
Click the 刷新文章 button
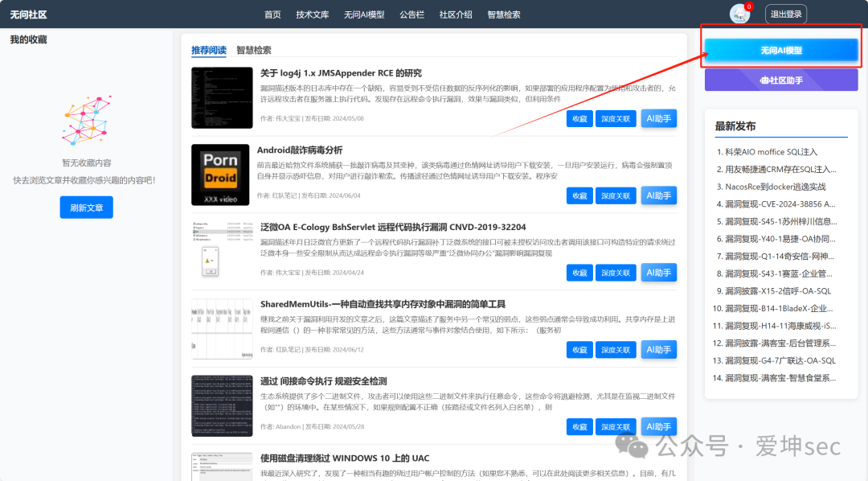tap(86, 208)
